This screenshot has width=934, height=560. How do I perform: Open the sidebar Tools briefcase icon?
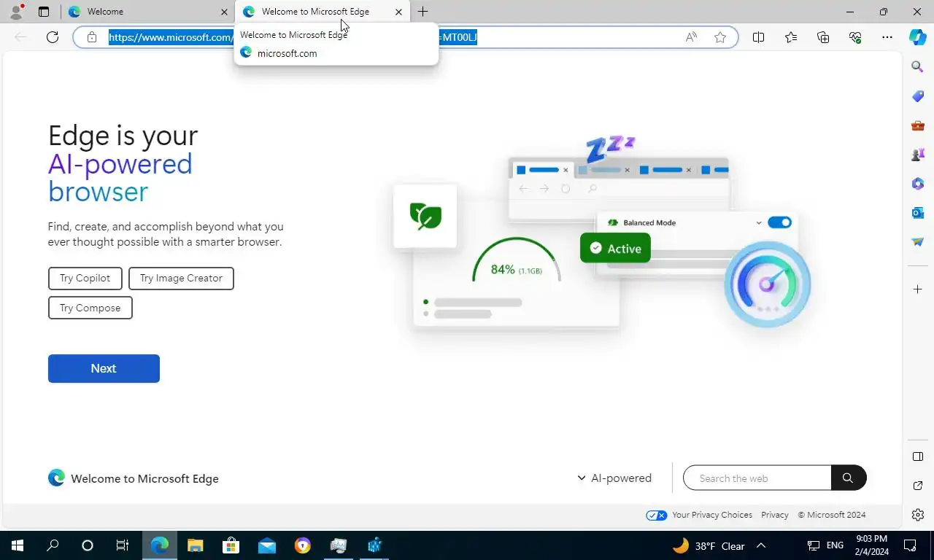point(918,125)
